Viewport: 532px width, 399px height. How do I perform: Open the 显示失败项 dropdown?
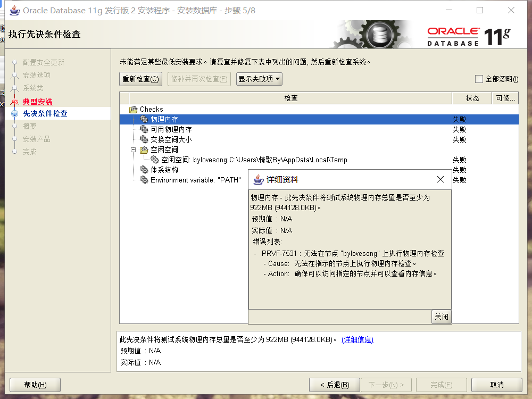click(x=259, y=79)
